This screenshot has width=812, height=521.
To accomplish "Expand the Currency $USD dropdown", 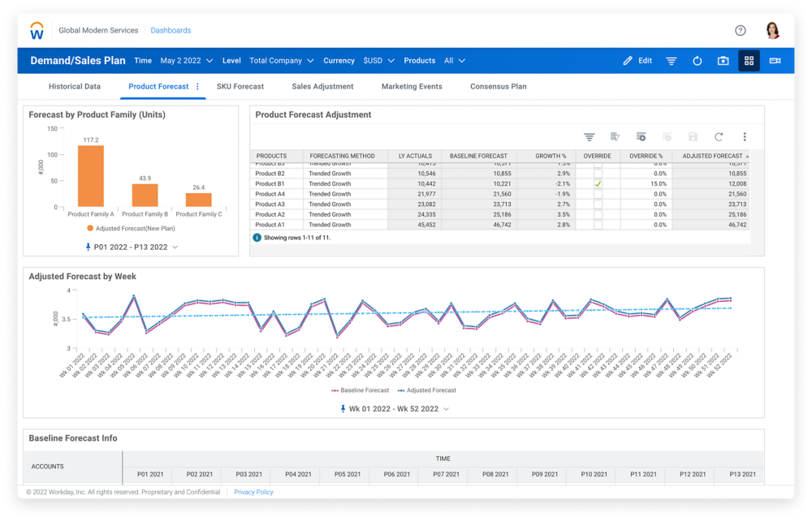I will 378,61.
